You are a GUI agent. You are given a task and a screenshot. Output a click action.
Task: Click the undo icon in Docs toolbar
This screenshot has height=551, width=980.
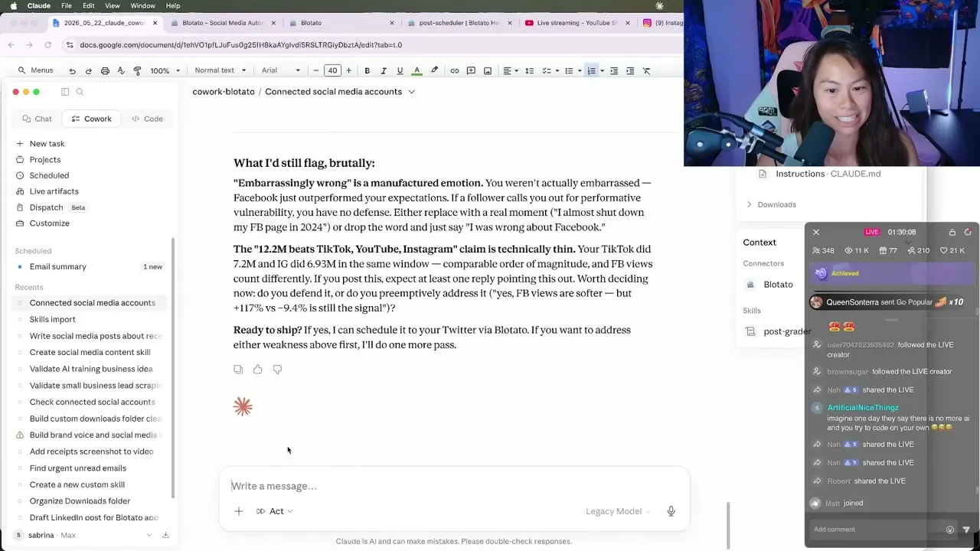tap(72, 70)
